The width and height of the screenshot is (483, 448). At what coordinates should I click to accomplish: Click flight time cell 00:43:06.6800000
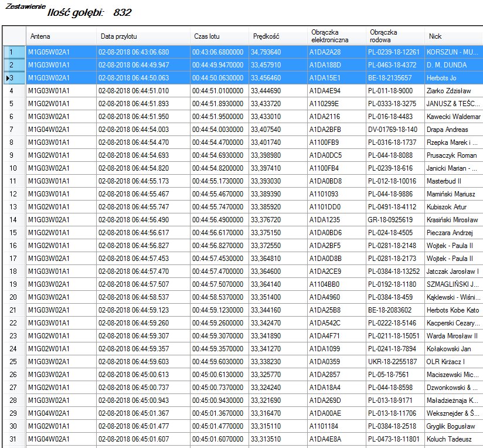[x=219, y=52]
